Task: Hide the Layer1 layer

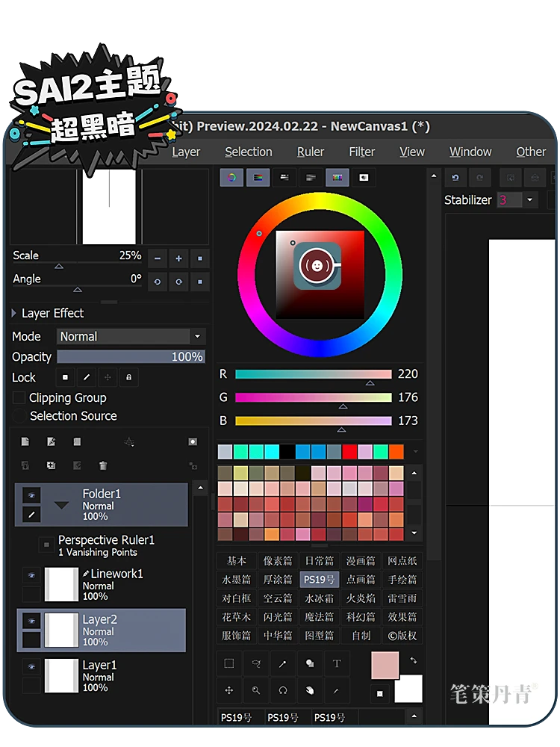Action: tap(31, 666)
